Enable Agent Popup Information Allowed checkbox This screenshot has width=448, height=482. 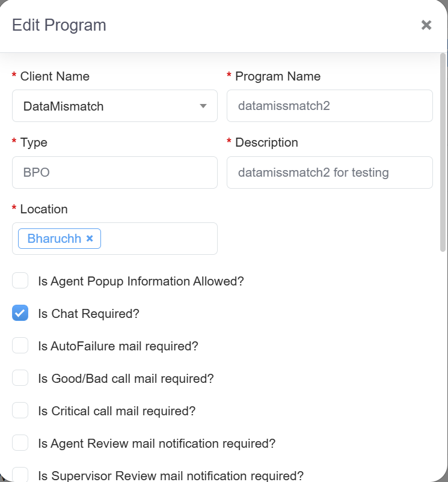pos(20,281)
